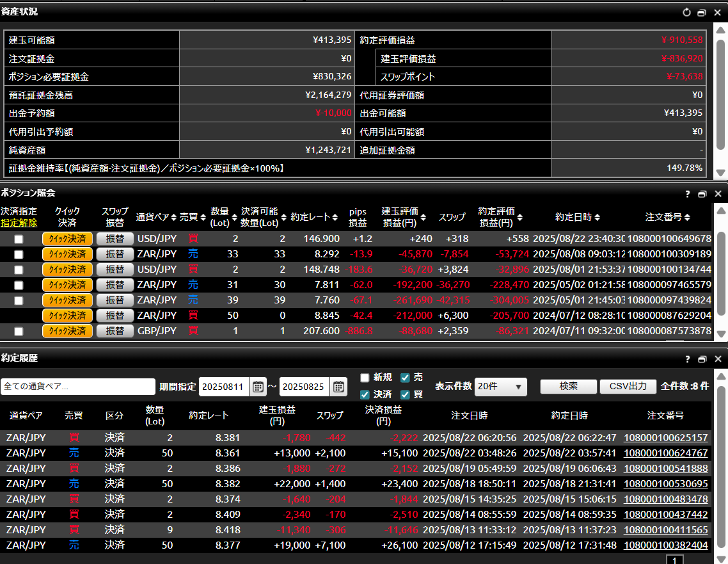Enable the 新規 filter checkbox
This screenshot has width=728, height=564.
[365, 378]
